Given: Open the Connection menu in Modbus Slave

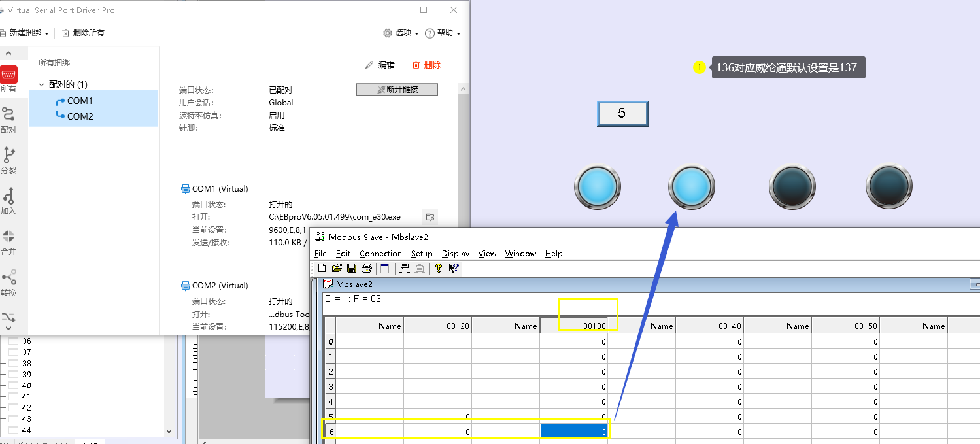Looking at the screenshot, I should (x=380, y=254).
